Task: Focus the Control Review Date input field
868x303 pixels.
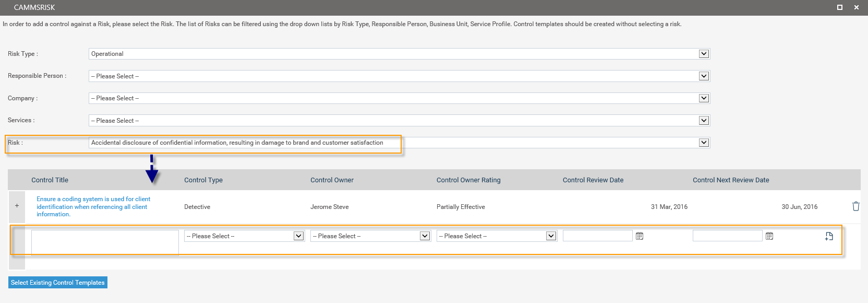Action: pyautogui.click(x=597, y=236)
